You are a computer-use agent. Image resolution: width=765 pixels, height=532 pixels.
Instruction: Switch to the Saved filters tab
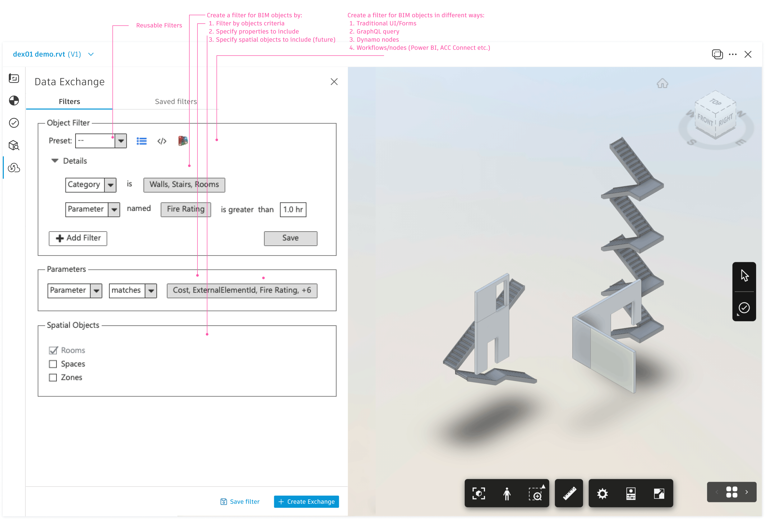tap(176, 102)
